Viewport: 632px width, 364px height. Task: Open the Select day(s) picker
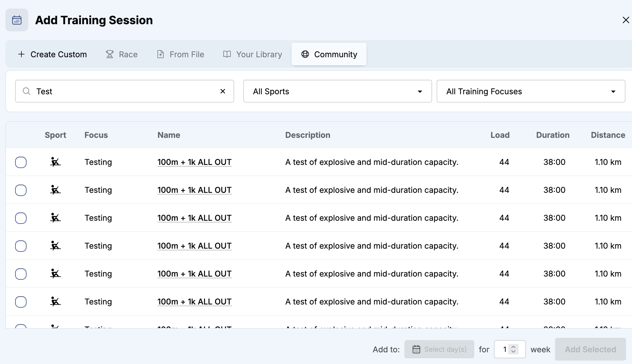pos(439,349)
